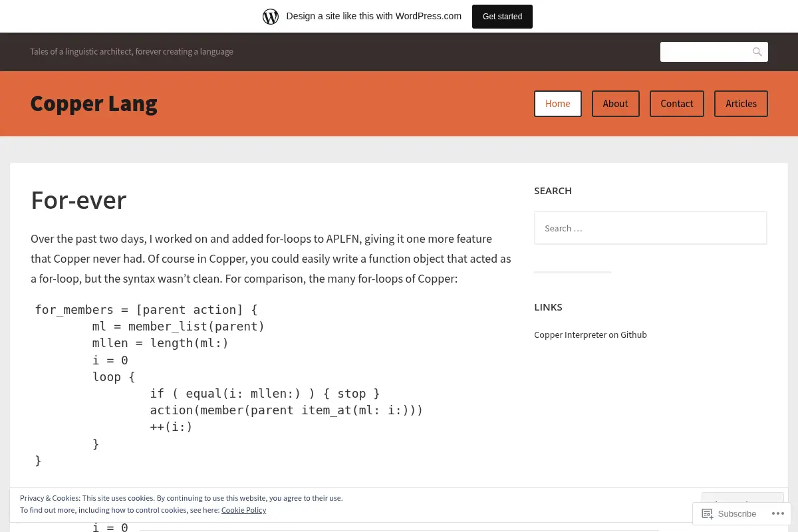Click the Copper Lang site title
Screen dimensions: 798x532
click(94, 104)
